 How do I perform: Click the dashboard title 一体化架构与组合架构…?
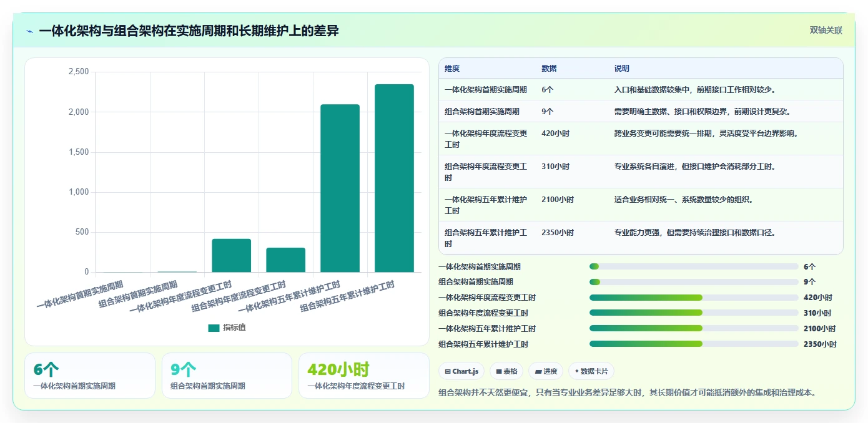pos(189,31)
